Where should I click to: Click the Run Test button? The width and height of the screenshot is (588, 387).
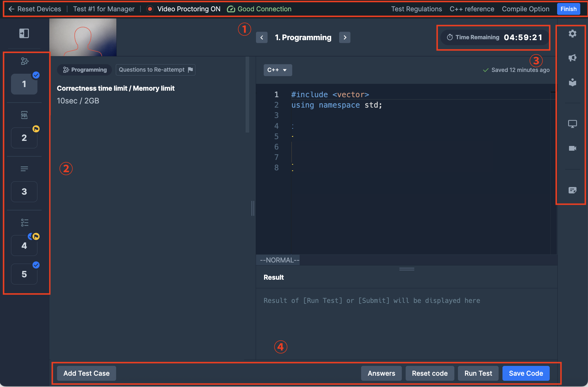click(x=478, y=373)
